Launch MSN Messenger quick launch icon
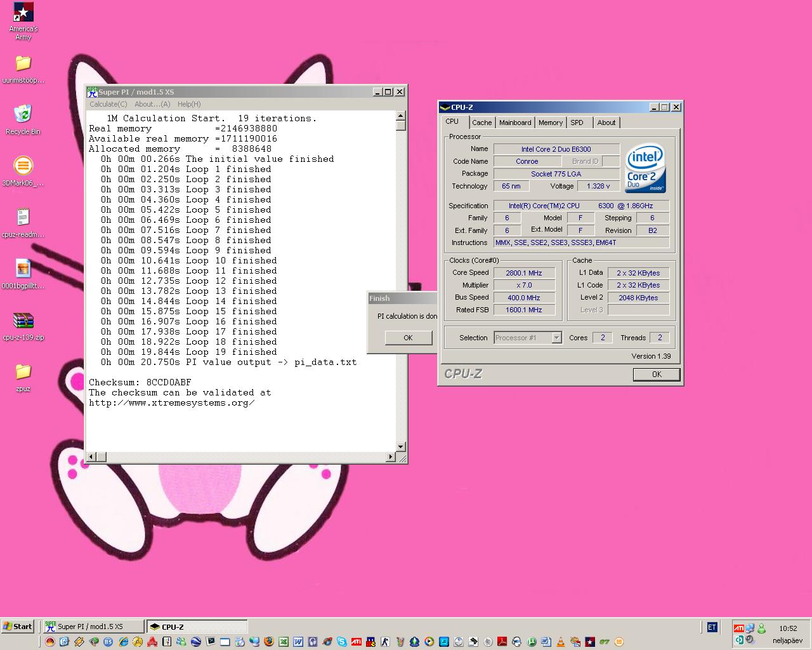This screenshot has height=650, width=812. (181, 642)
